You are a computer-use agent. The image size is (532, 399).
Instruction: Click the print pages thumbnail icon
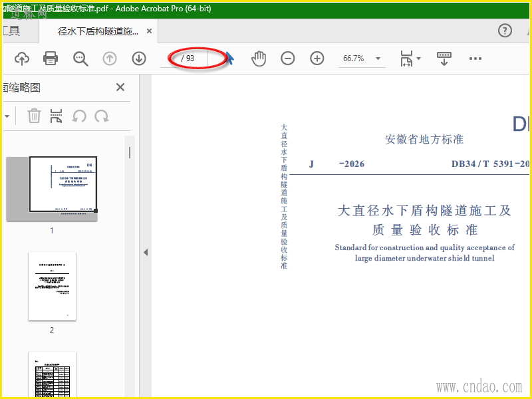coord(57,116)
